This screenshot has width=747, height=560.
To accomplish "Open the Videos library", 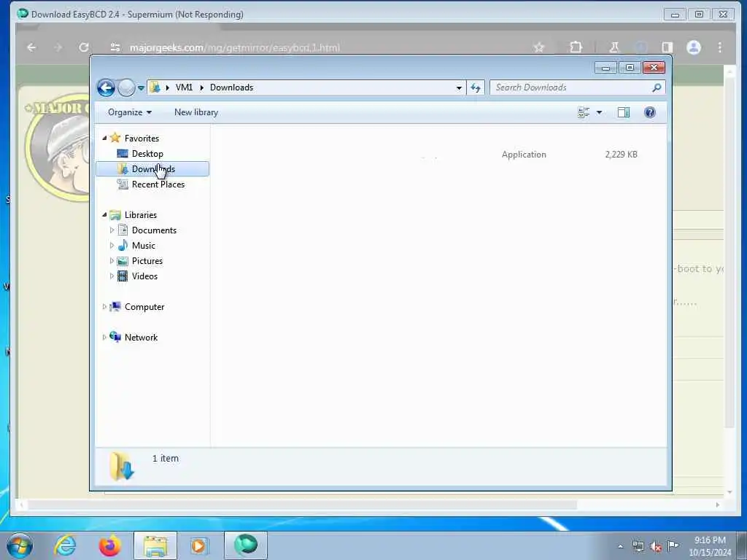I will [x=144, y=276].
